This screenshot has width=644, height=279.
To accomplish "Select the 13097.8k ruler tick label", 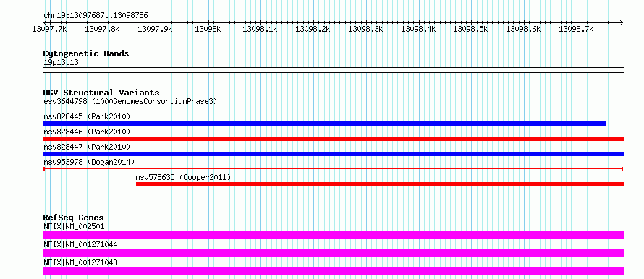I will 102,29.
